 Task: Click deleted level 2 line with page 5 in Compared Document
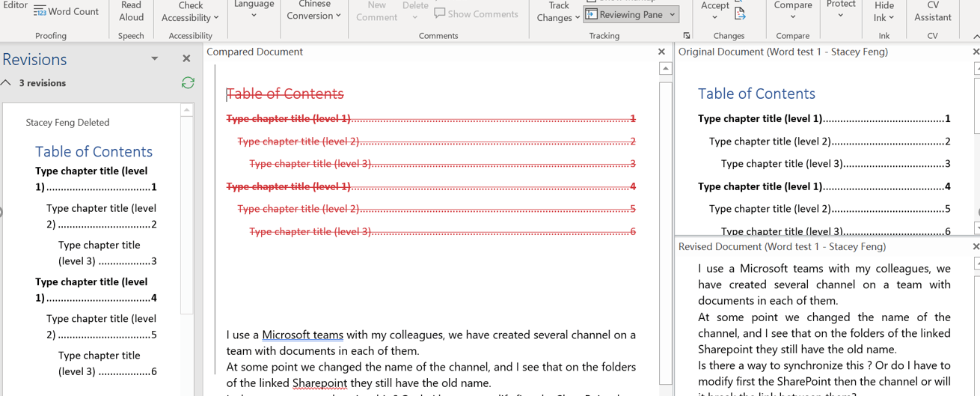coord(436,209)
